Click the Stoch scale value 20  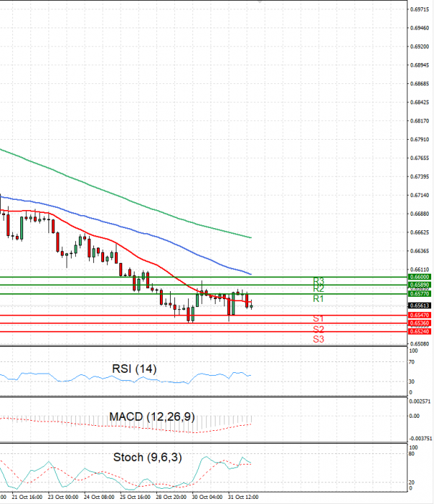click(x=412, y=482)
